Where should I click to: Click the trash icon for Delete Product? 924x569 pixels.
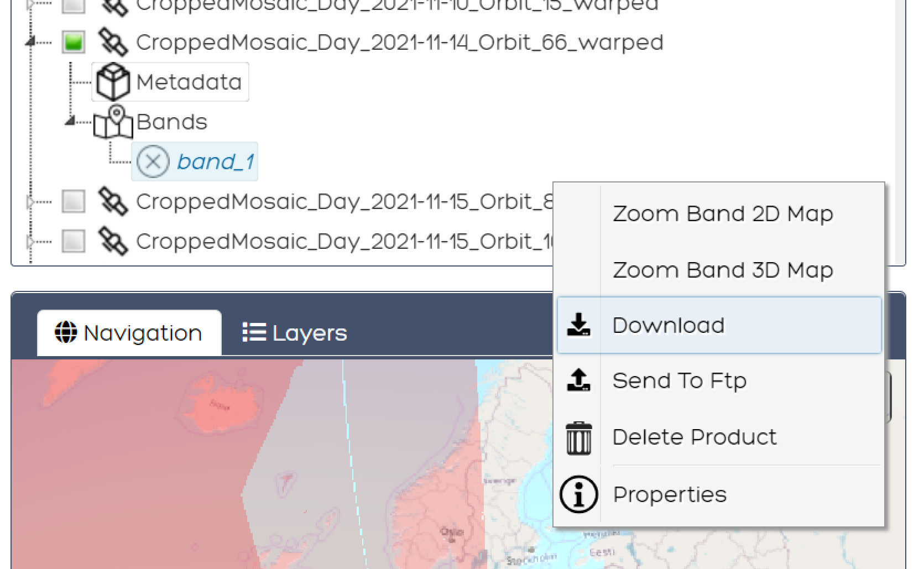tap(578, 437)
